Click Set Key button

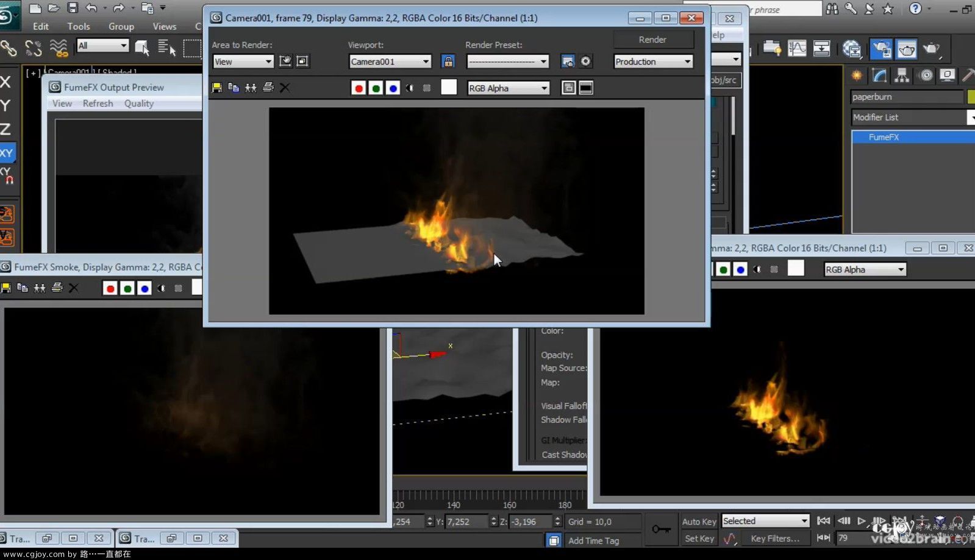coord(699,539)
